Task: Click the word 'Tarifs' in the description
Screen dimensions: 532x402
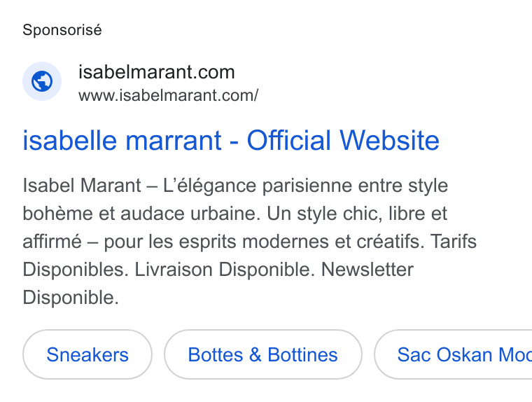Action: (454, 242)
